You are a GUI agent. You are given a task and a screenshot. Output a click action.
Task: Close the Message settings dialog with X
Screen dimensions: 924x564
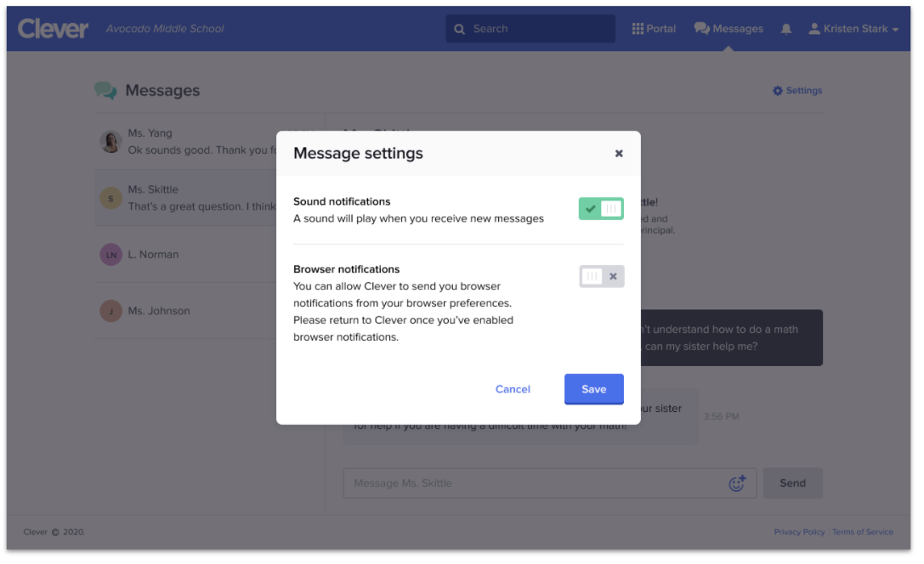619,154
